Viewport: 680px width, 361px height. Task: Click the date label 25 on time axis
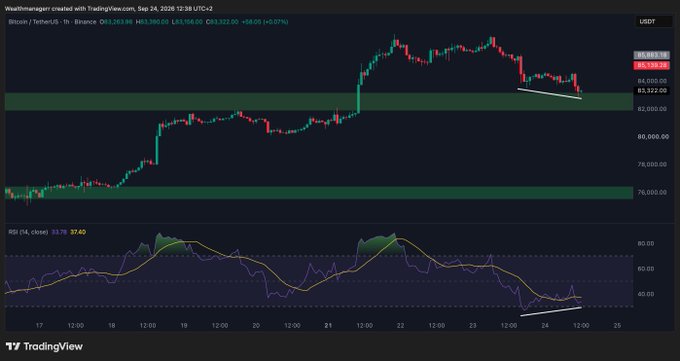point(618,325)
